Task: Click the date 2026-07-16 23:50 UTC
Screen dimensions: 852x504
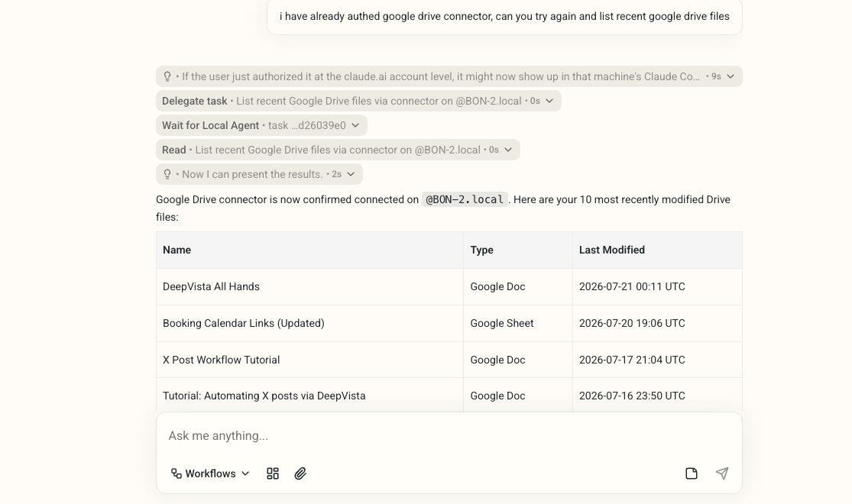Action: (x=632, y=396)
